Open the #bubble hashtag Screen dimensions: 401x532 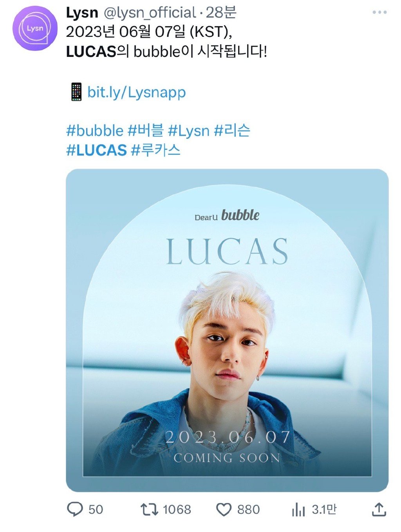(x=95, y=131)
